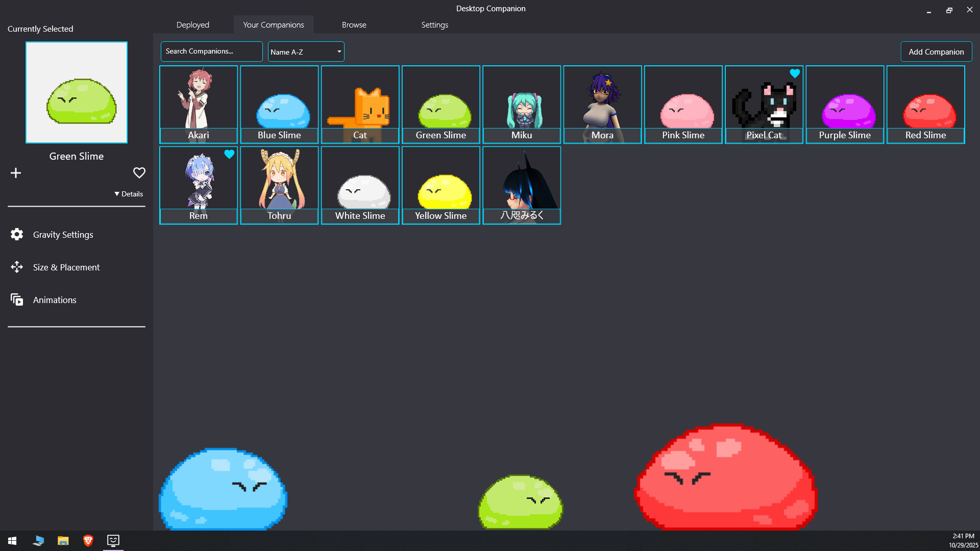This screenshot has width=980, height=551.
Task: Favorite Green Slime with the heart icon
Action: click(x=139, y=172)
